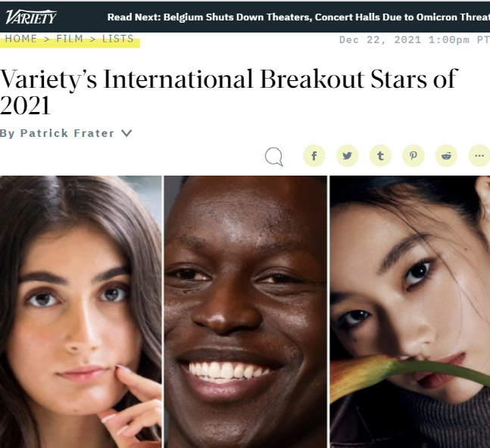Share article on Twitter
Image resolution: width=490 pixels, height=448 pixels.
[347, 155]
